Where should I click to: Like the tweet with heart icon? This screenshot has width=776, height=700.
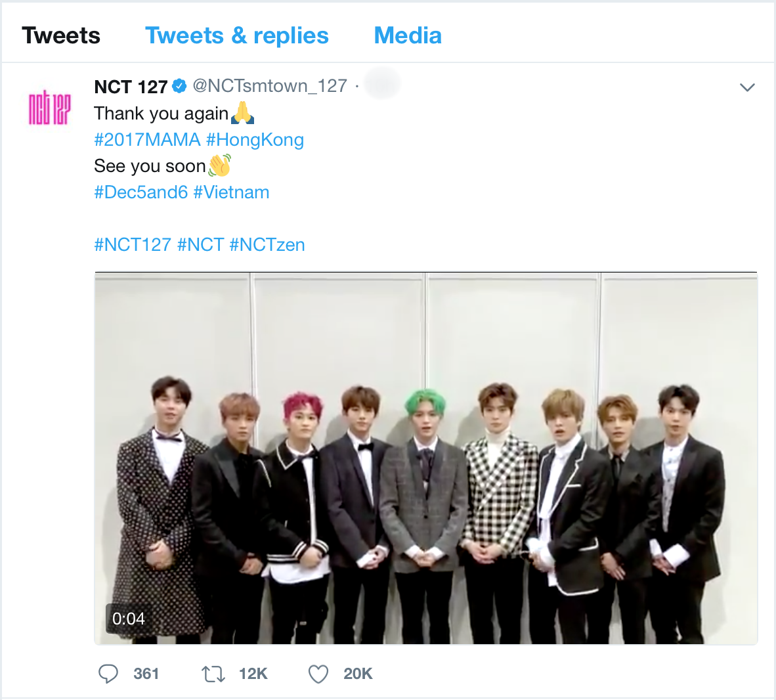coord(318,674)
